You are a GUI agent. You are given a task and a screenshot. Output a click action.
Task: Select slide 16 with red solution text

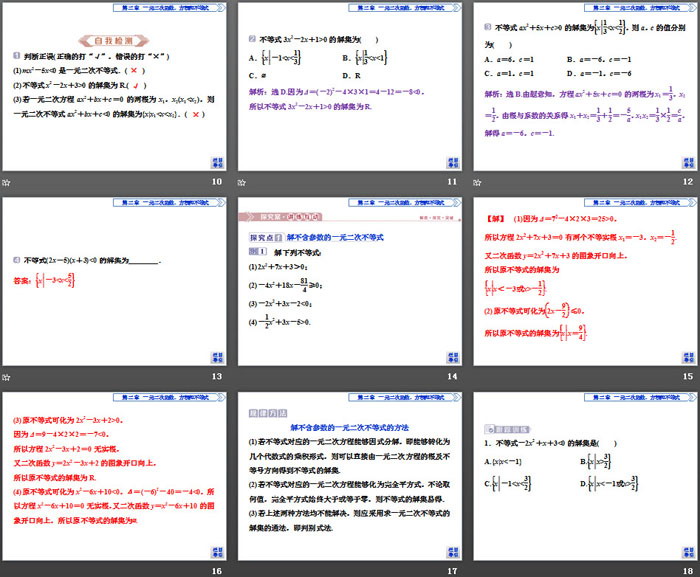[114, 476]
